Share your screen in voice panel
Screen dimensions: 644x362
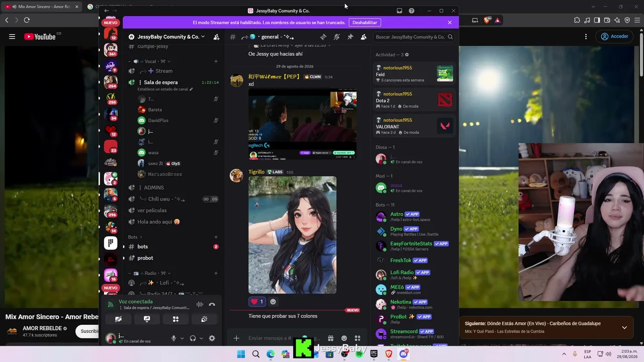click(x=147, y=319)
